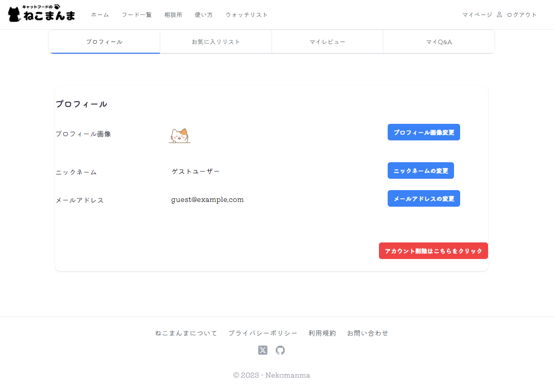
Task: Select the プロフィール tab
Action: pos(104,41)
